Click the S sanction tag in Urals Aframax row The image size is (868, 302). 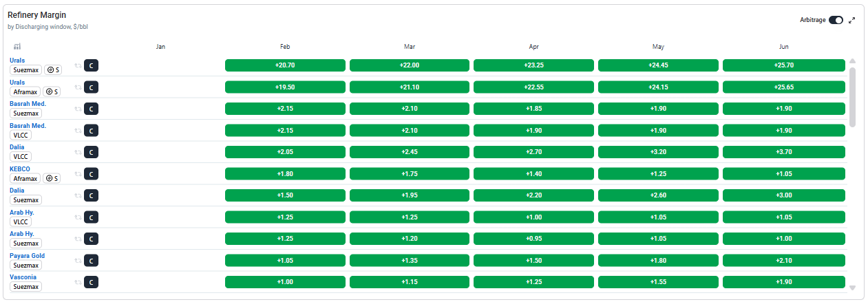coord(52,91)
